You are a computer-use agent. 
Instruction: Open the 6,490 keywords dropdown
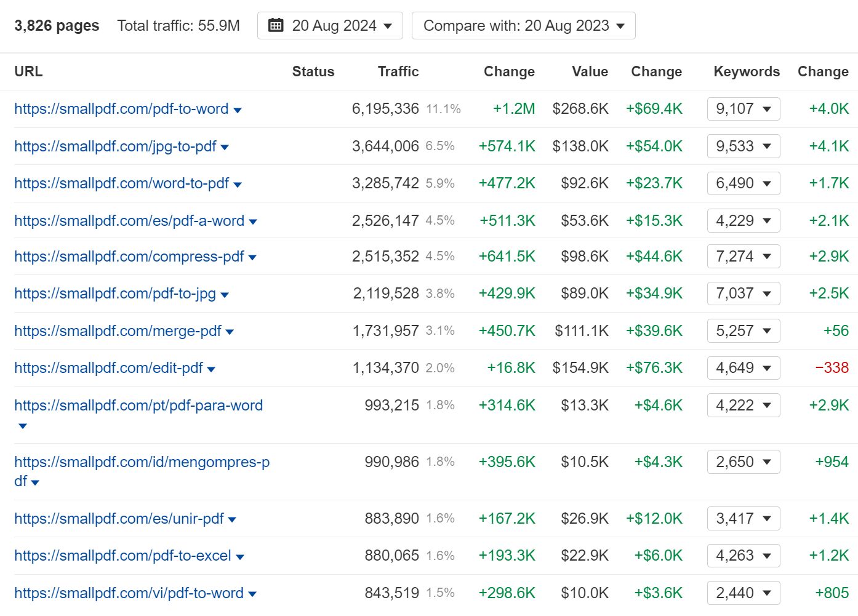click(x=744, y=183)
